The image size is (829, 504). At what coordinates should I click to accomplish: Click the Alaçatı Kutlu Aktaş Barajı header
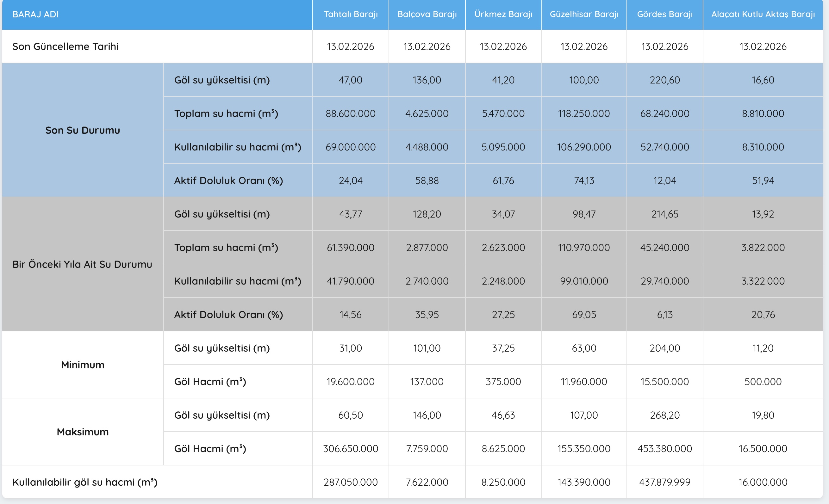(x=763, y=14)
